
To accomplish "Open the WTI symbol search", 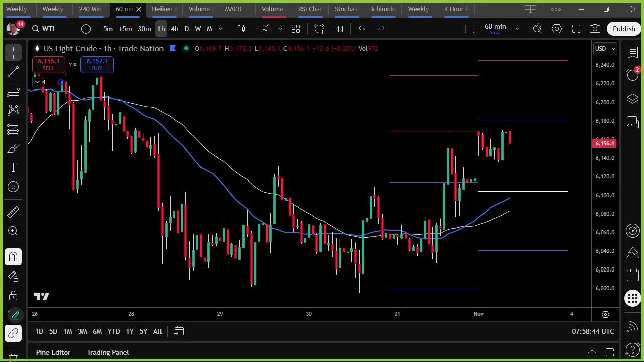I will click(44, 29).
